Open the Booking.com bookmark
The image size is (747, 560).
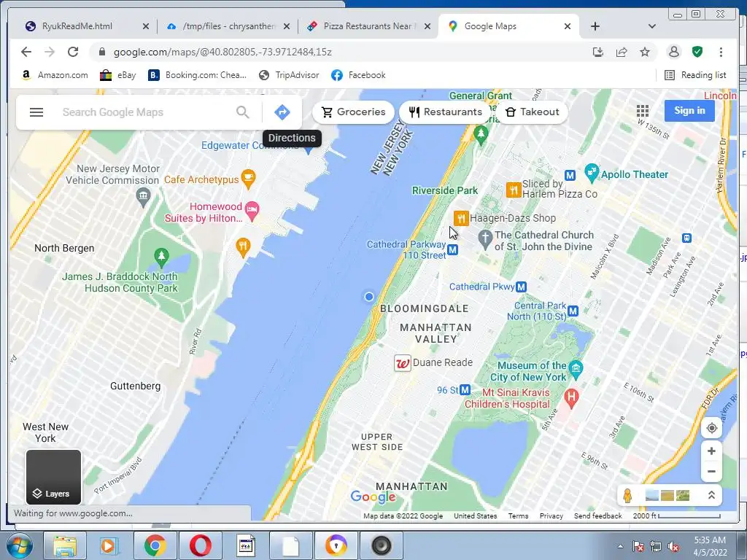197,75
